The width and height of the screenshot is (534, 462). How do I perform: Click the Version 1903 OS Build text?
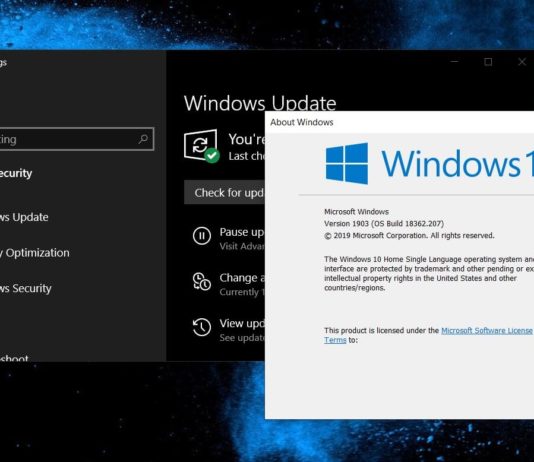point(384,224)
